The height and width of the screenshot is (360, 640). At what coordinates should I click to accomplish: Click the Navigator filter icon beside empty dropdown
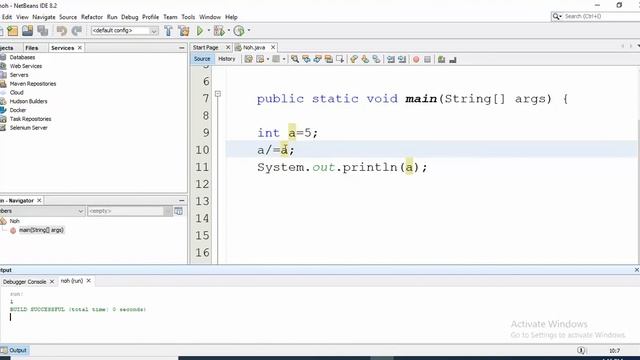178,211
